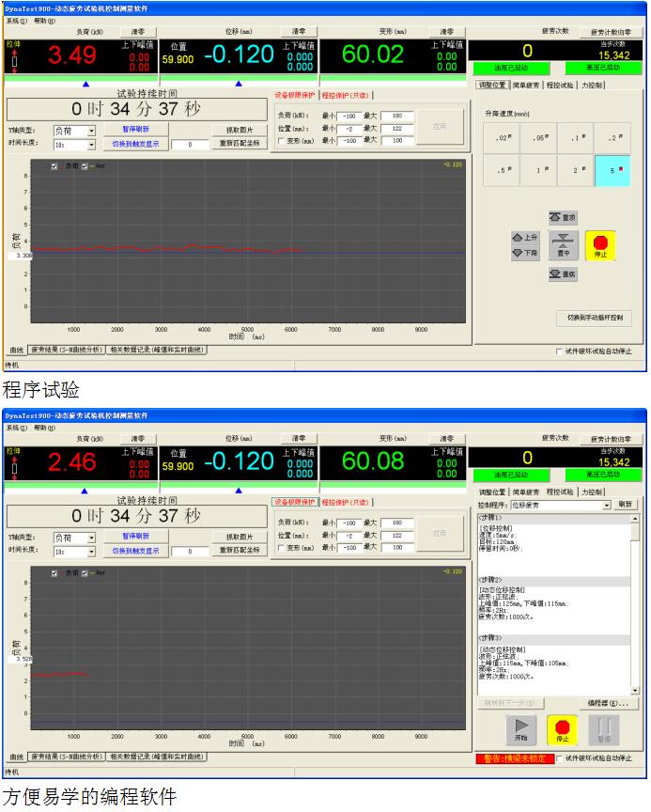The width and height of the screenshot is (651, 812).
Task: Click the 暂停 pause icon button
Action: pos(604,730)
